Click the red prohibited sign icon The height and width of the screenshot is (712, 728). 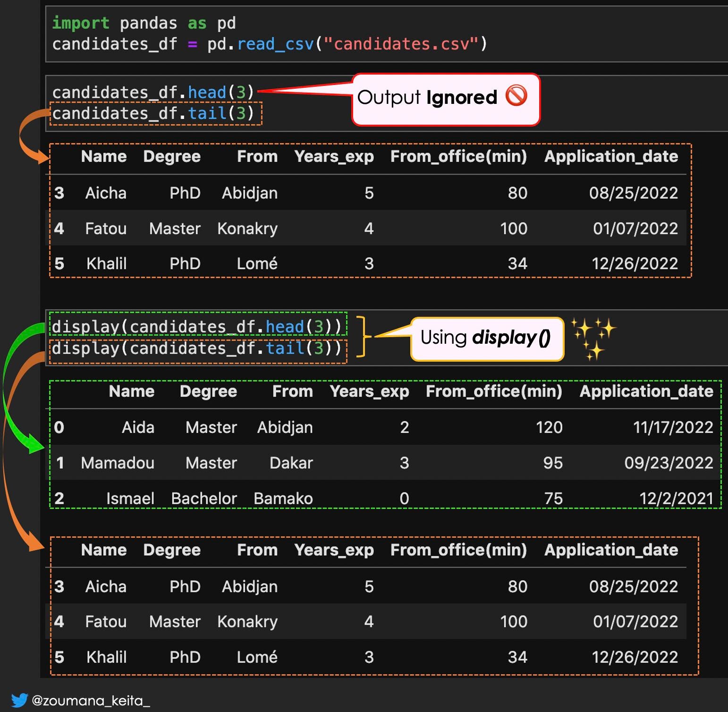(516, 96)
